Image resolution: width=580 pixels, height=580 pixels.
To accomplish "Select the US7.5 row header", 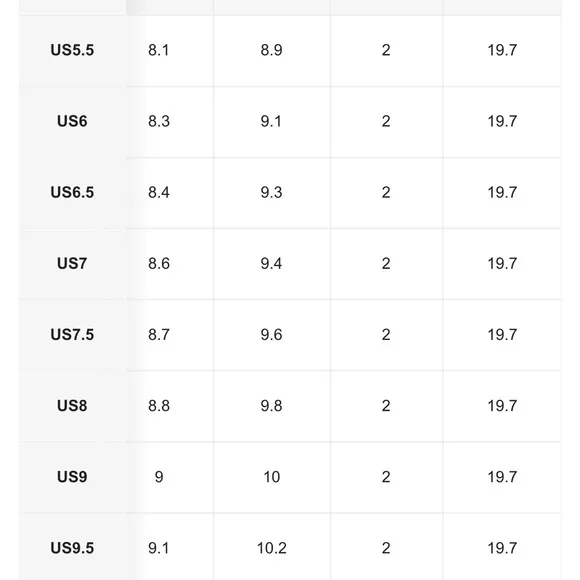I will pyautogui.click(x=72, y=335).
